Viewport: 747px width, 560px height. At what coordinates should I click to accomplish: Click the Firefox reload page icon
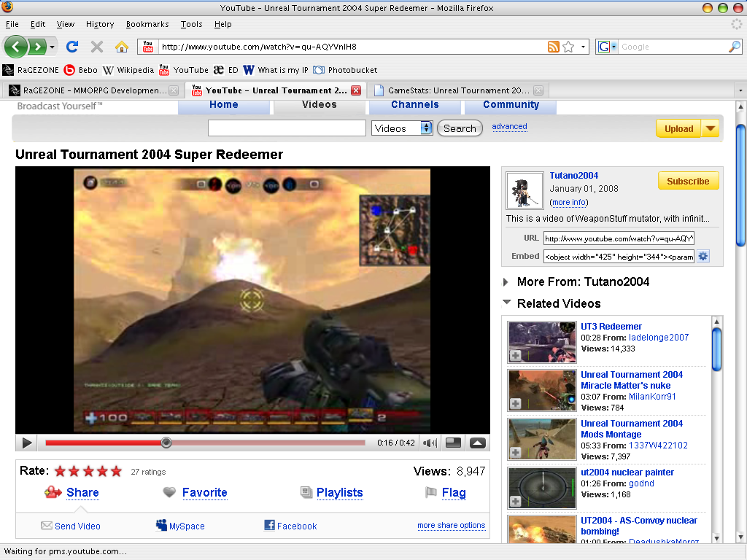pos(71,47)
